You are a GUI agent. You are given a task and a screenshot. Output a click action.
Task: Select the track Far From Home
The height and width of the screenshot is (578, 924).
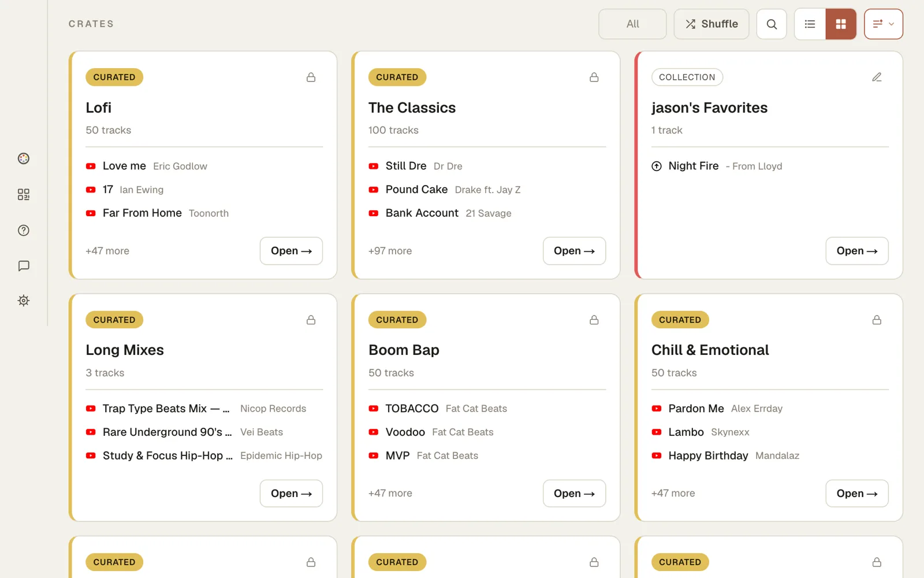pyautogui.click(x=142, y=213)
